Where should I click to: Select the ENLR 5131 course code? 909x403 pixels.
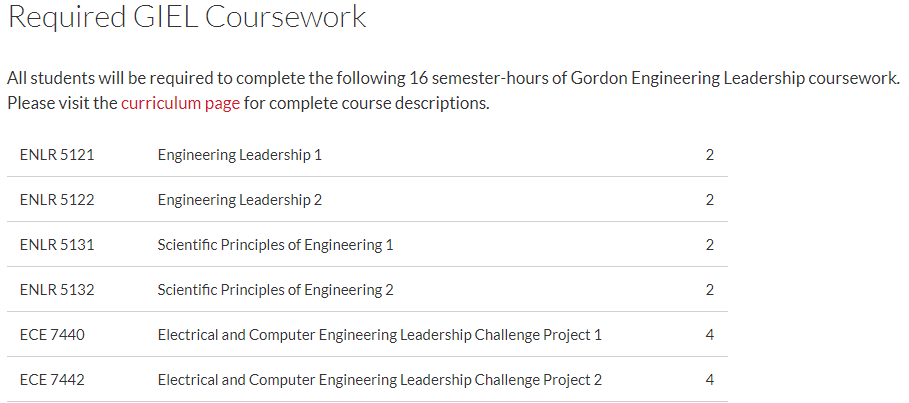click(x=57, y=245)
